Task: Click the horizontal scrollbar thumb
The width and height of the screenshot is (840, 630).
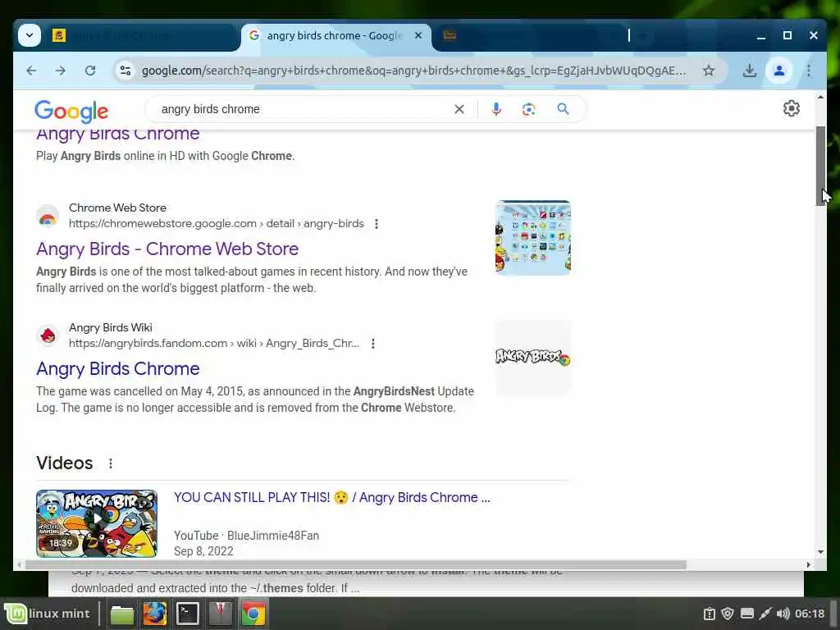Action: 356,565
